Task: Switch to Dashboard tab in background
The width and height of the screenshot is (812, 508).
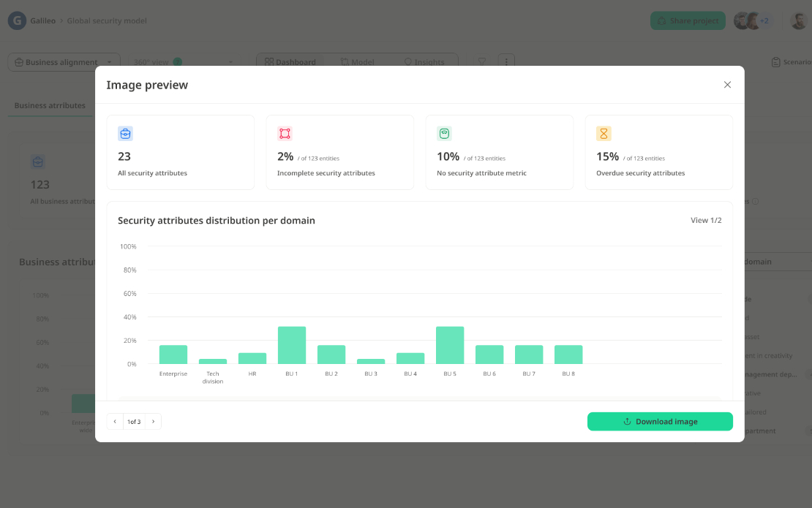Action: click(290, 62)
